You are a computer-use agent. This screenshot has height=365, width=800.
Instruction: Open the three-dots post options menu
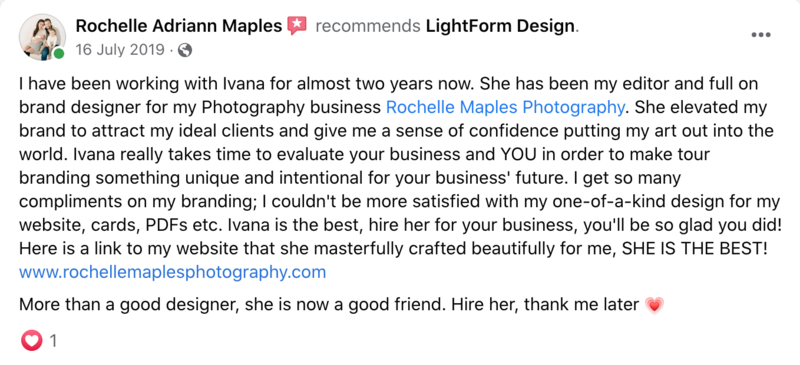click(x=760, y=35)
